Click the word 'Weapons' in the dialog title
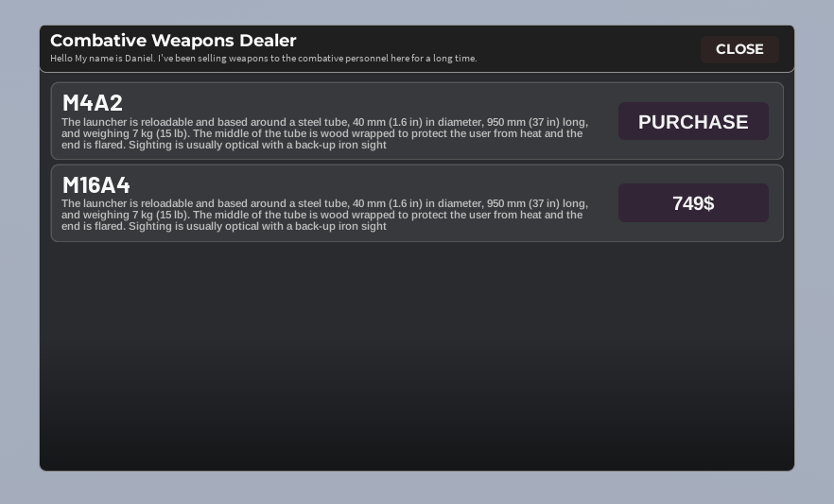This screenshot has width=834, height=504. (193, 41)
